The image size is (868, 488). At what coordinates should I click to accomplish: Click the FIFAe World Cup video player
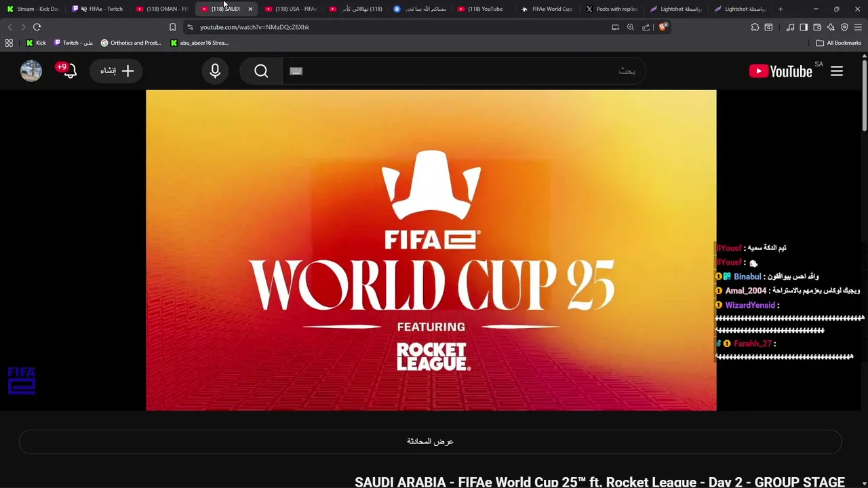[431, 250]
